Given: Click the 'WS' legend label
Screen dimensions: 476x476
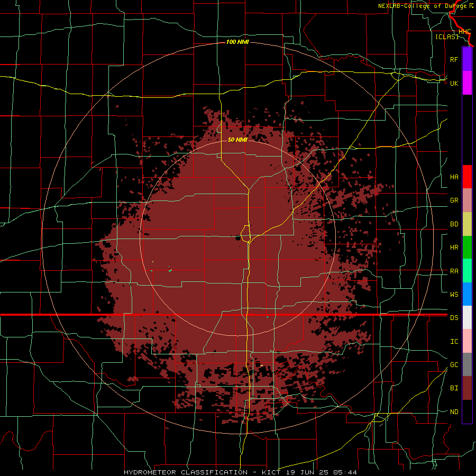Looking at the screenshot, I should [454, 294].
